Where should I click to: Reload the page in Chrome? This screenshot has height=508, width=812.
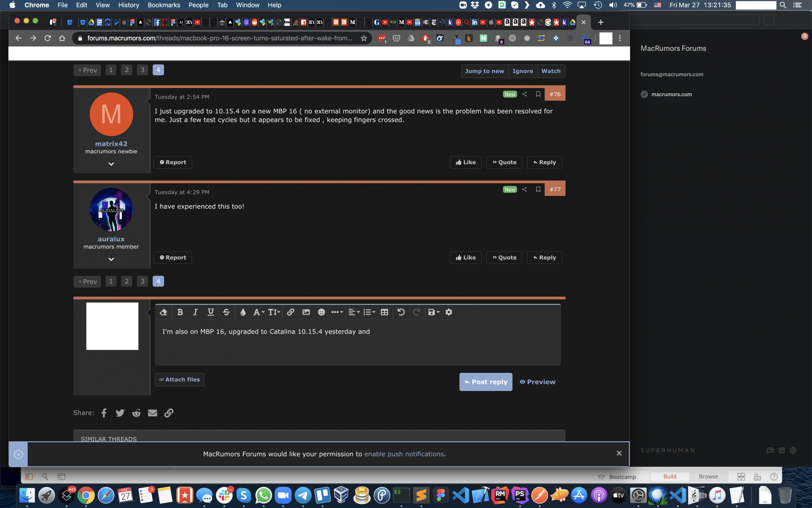pos(48,38)
